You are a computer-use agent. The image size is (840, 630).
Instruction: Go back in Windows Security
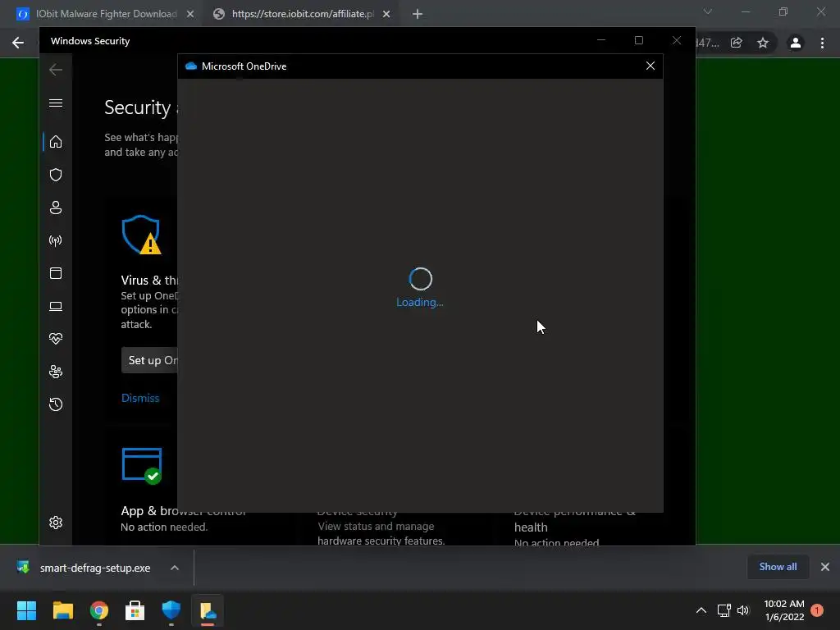[56, 70]
